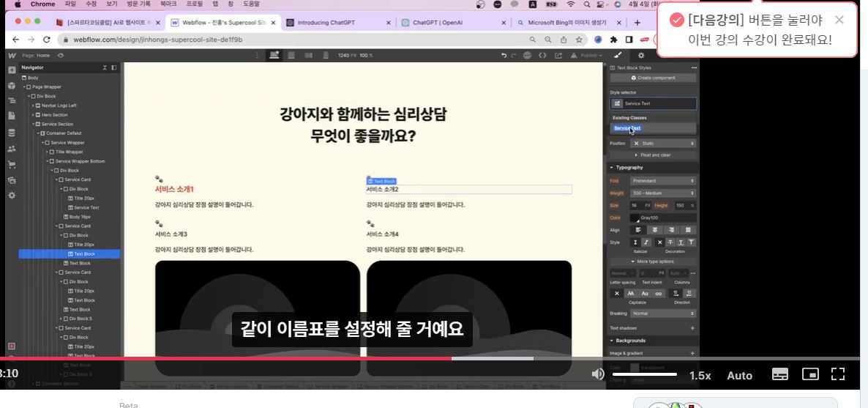868x408 pixels.
Task: Select the desktop base breakpoint icon
Action: (x=274, y=56)
